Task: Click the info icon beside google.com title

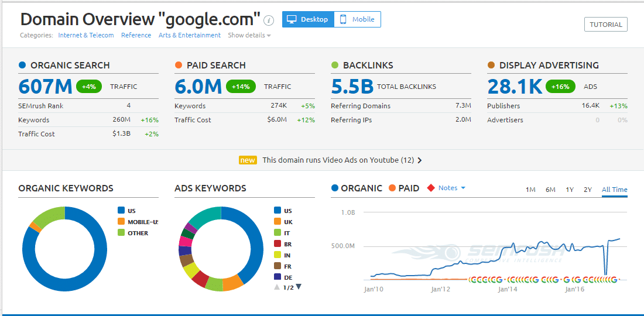Action: point(269,20)
